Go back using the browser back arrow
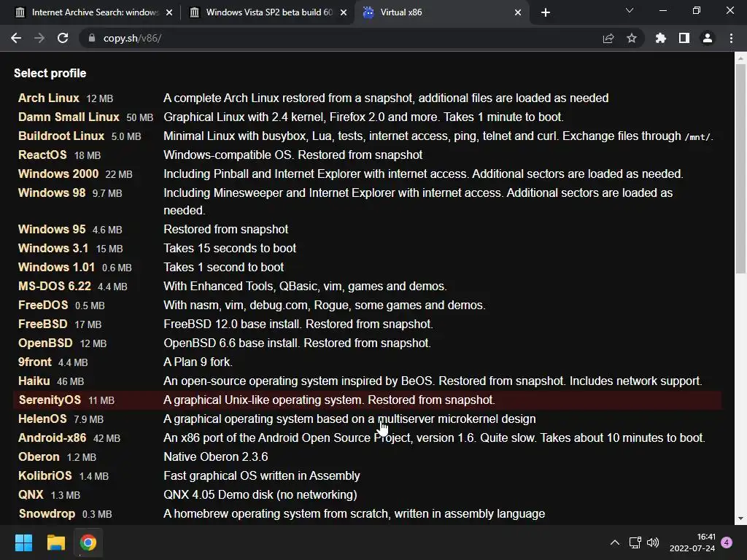 point(16,38)
